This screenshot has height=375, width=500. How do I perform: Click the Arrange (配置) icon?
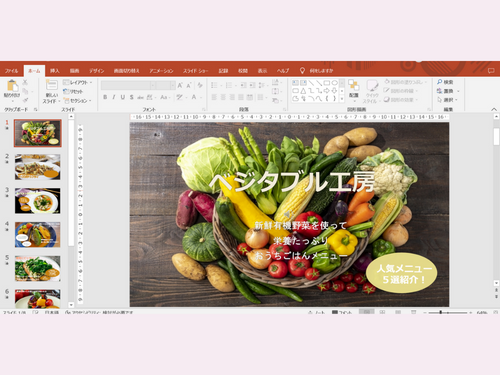tap(353, 85)
